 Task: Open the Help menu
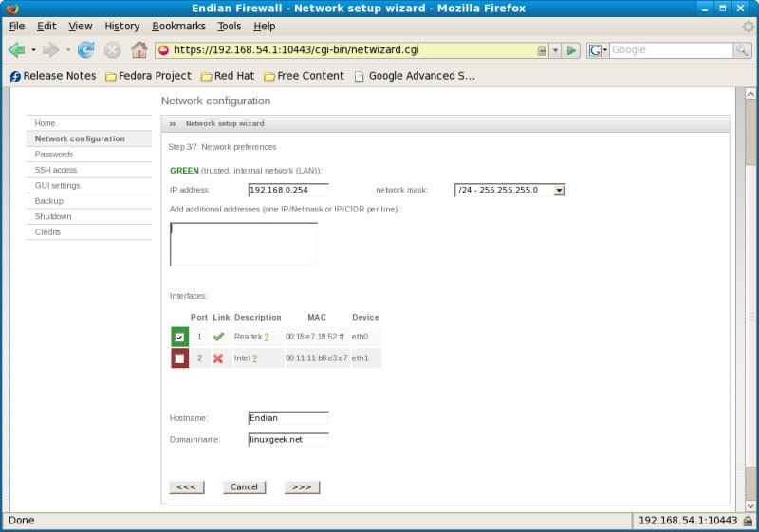click(265, 27)
